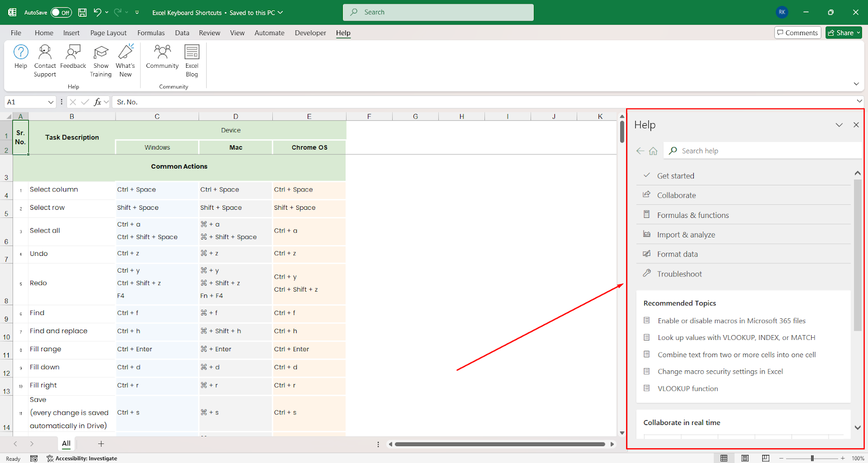868x463 pixels.
Task: Zoom in with the plus button
Action: tap(843, 458)
